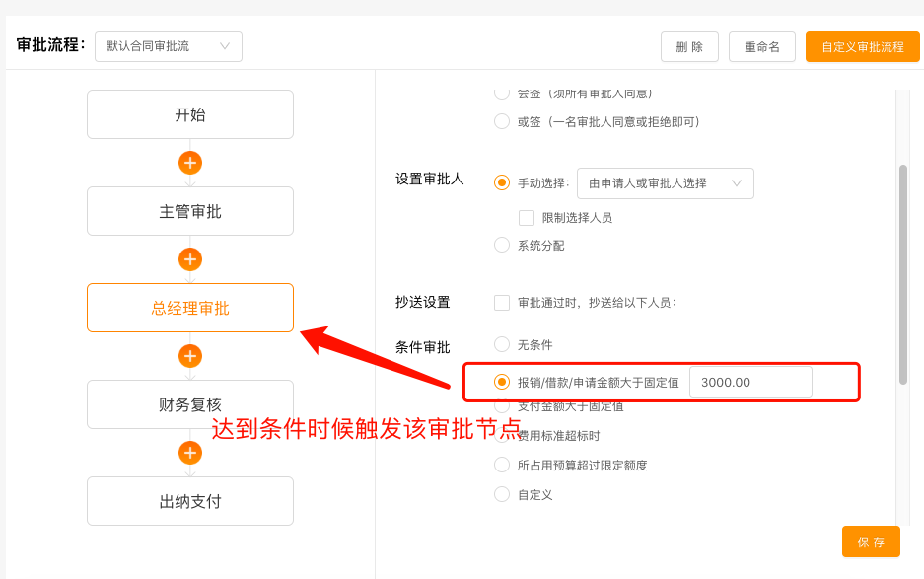
Task: Select the 自定义 condition radio button
Action: coord(502,494)
